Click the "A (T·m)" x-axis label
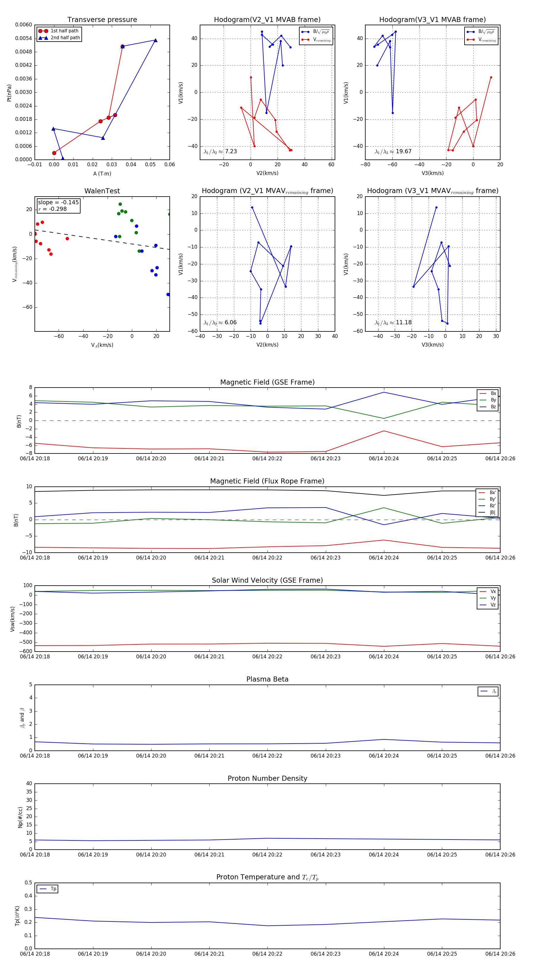 tap(102, 173)
